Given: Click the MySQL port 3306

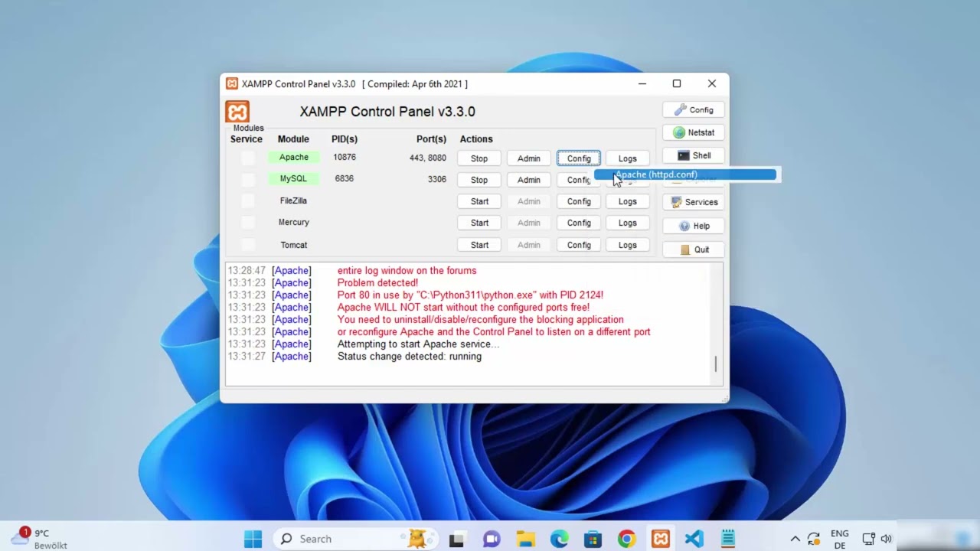Looking at the screenshot, I should tap(436, 179).
